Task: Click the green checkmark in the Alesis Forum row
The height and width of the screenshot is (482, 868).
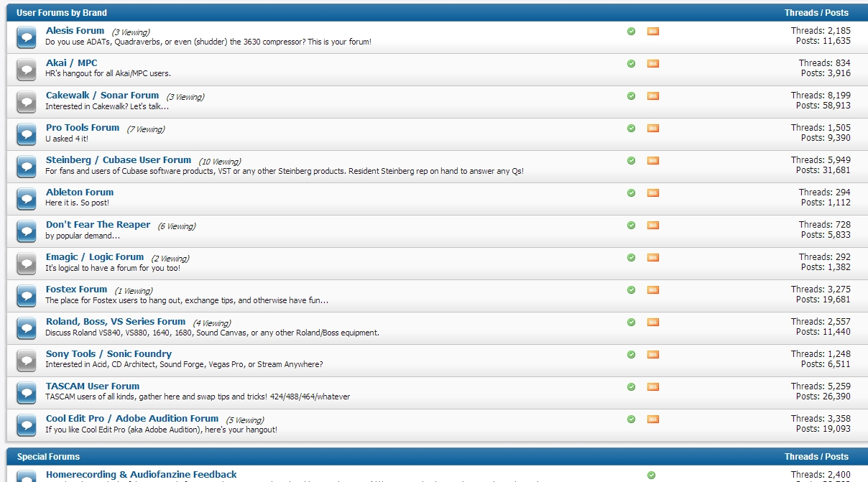Action: pos(631,32)
